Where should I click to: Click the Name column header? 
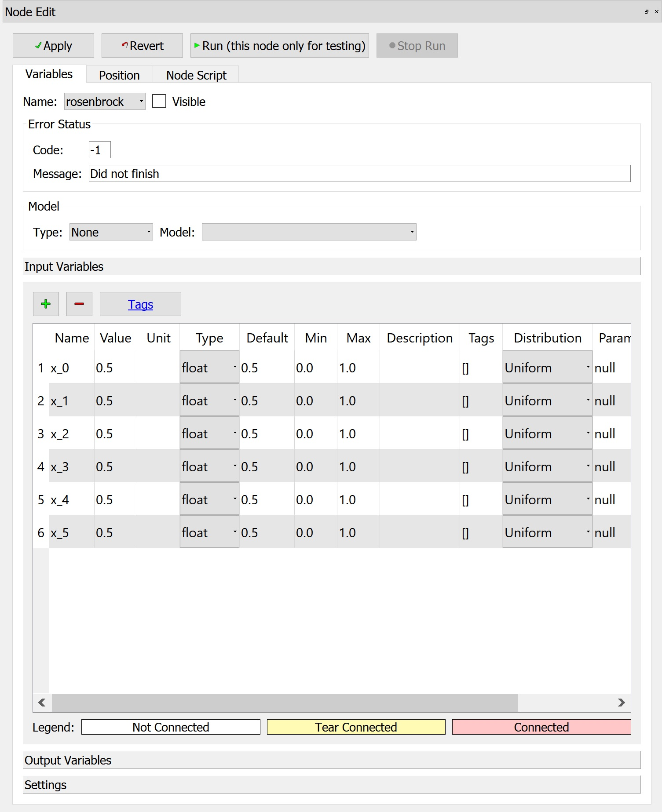tap(72, 338)
